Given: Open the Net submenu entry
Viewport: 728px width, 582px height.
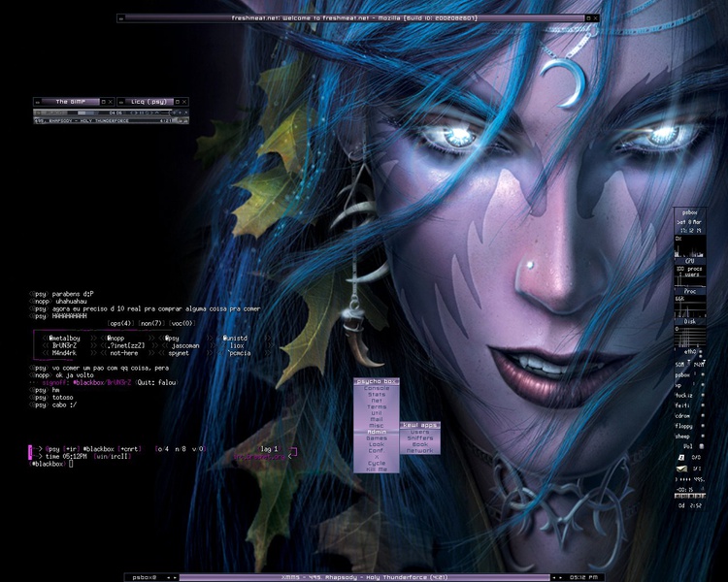Looking at the screenshot, I should tap(377, 401).
